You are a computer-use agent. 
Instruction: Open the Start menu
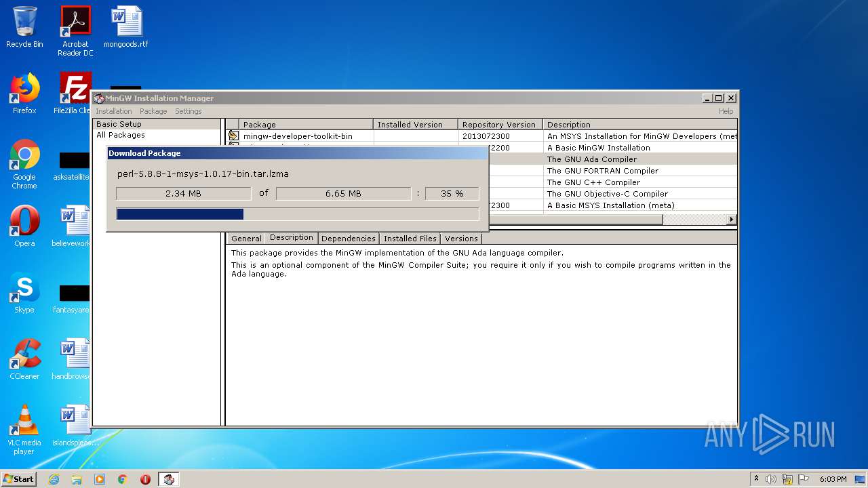coord(18,479)
